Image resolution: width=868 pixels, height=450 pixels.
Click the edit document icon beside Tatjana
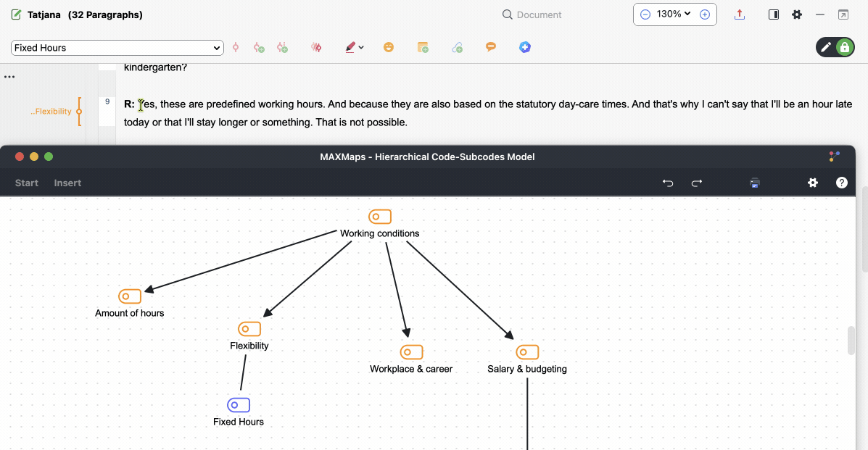click(x=16, y=14)
